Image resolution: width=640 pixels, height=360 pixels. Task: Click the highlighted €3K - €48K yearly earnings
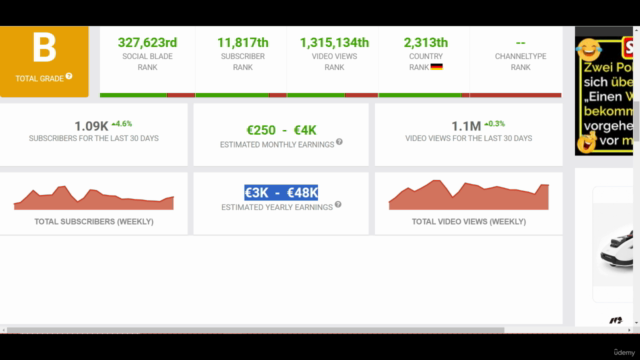click(281, 193)
